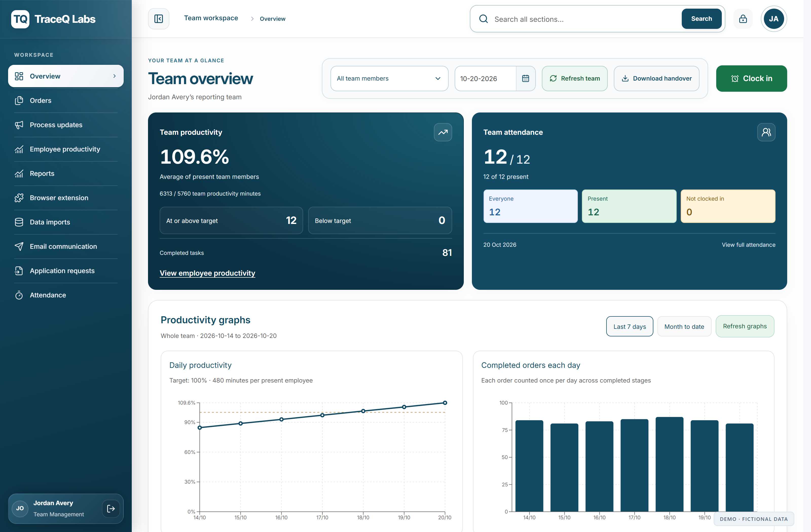This screenshot has width=811, height=532.
Task: Click the Below target tile
Action: point(380,220)
